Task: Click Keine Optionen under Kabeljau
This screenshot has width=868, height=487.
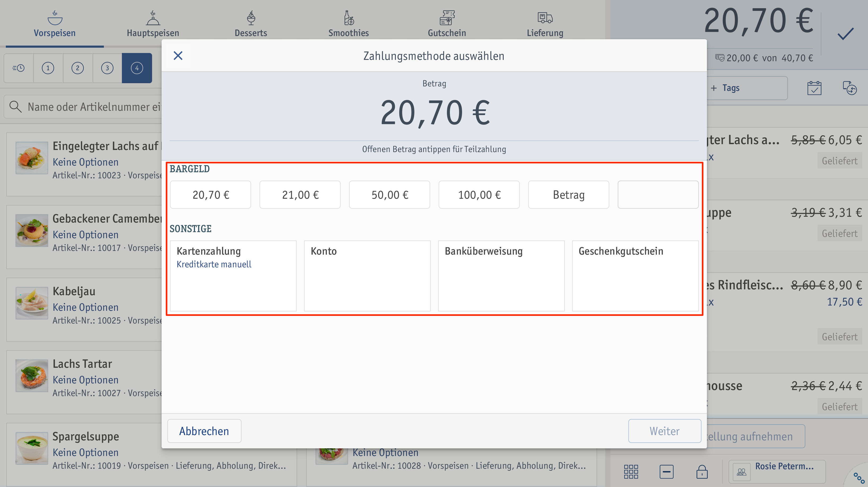Action: [86, 307]
